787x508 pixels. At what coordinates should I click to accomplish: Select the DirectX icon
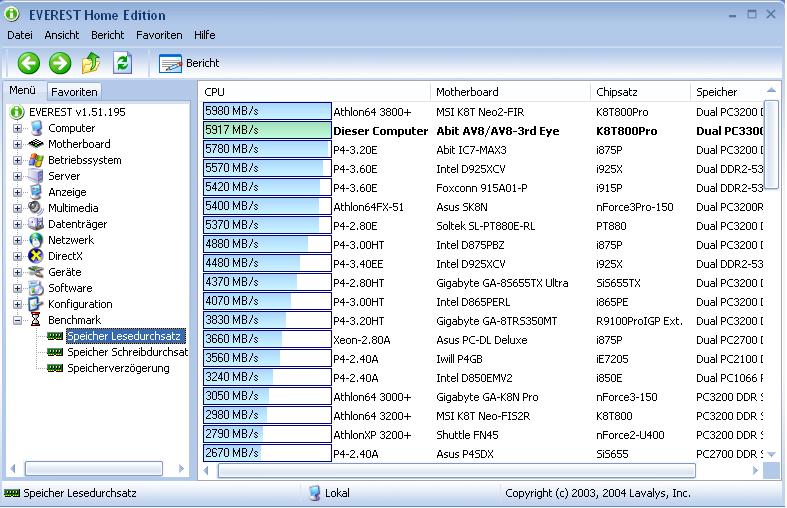[x=36, y=256]
